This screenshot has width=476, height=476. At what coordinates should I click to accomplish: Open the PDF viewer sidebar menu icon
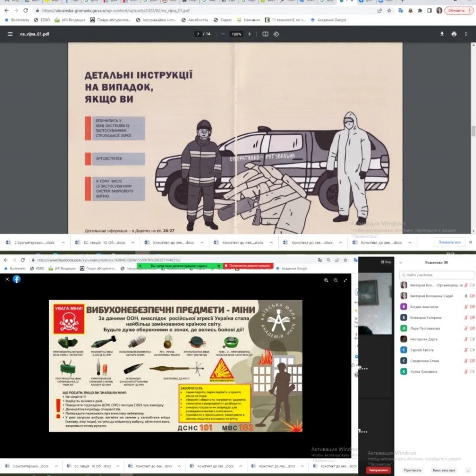click(x=10, y=34)
